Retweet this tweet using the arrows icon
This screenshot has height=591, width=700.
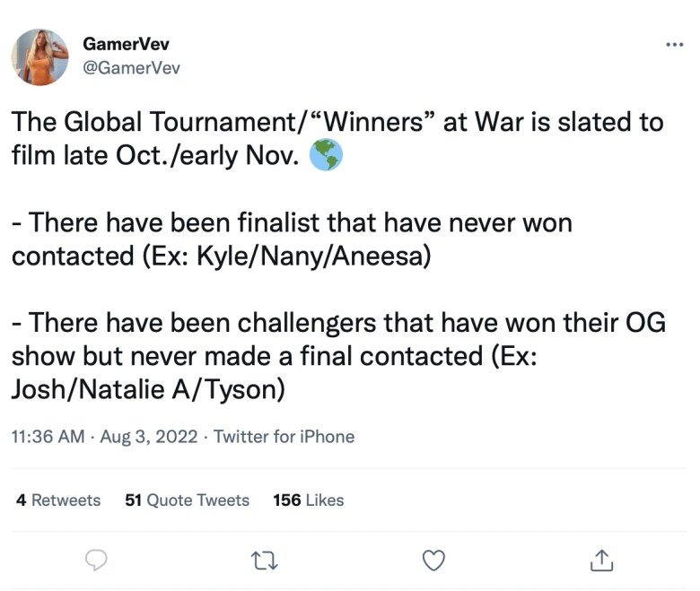click(266, 560)
